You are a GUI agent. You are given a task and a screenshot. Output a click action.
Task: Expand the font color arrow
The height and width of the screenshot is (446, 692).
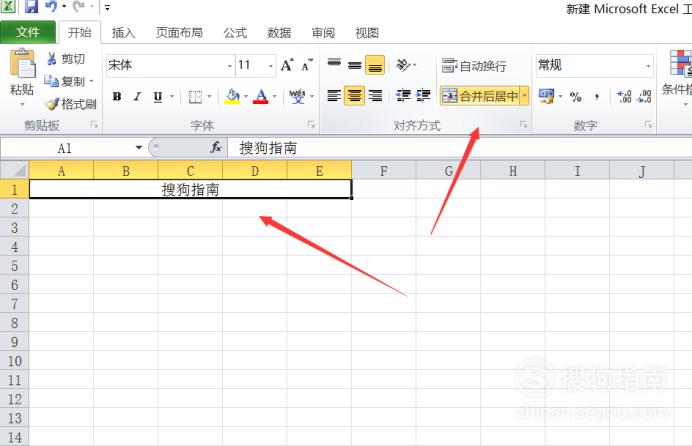pos(275,96)
